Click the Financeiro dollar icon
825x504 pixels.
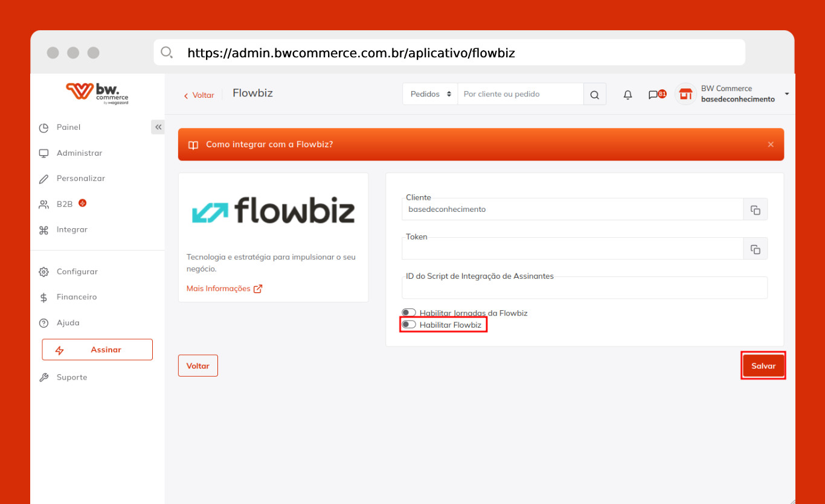[43, 298]
